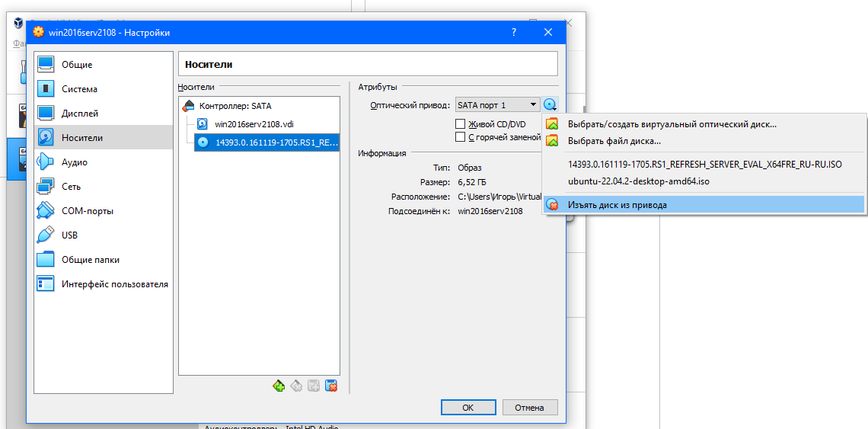868x429 pixels.
Task: Select the 14393.0.161119-1705 SERVER_EVAL ISO menu entry
Action: [x=704, y=165]
